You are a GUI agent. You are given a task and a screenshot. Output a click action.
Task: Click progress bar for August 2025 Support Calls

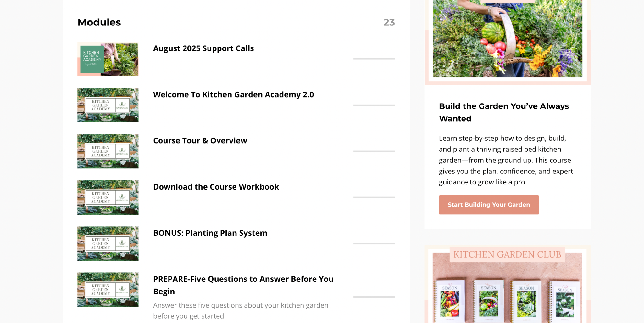(374, 59)
